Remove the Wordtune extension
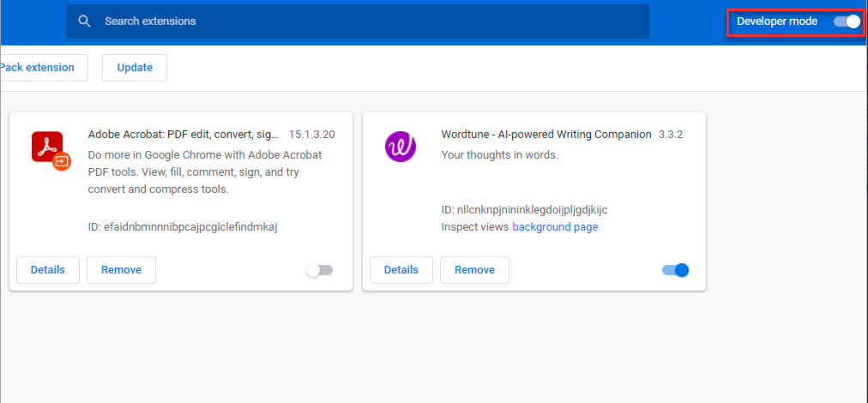Image resolution: width=868 pixels, height=403 pixels. point(474,270)
